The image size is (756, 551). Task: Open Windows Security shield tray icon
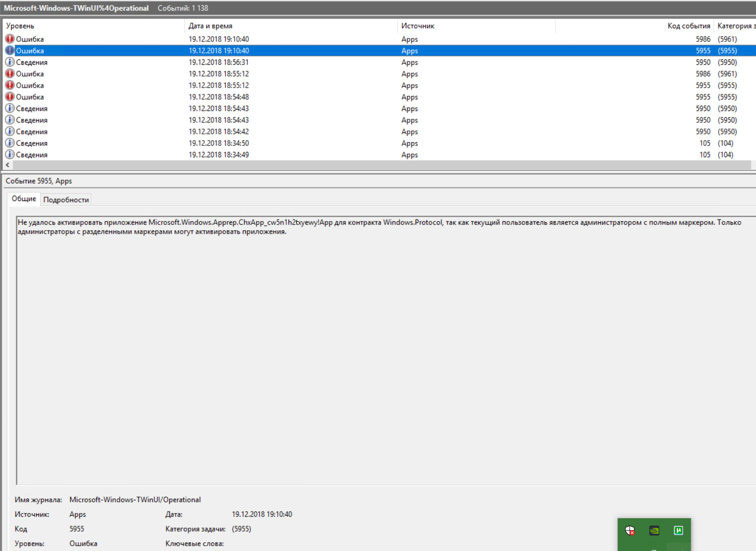coord(630,531)
